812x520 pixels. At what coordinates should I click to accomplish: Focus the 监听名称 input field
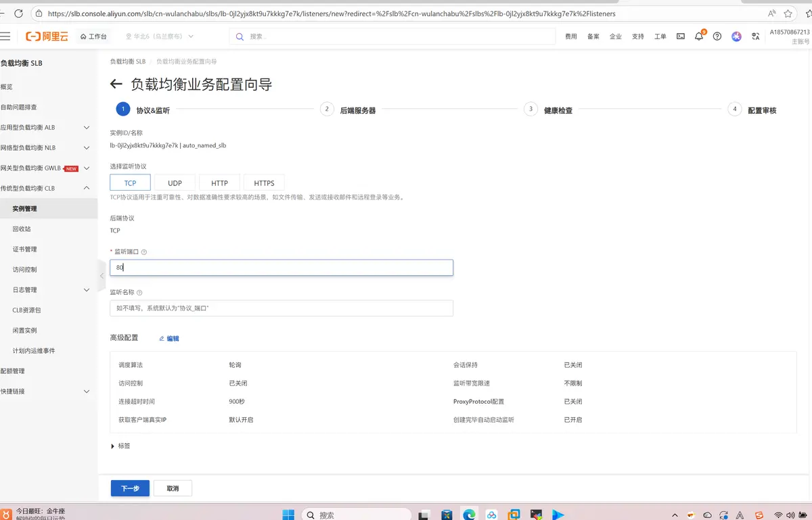281,308
